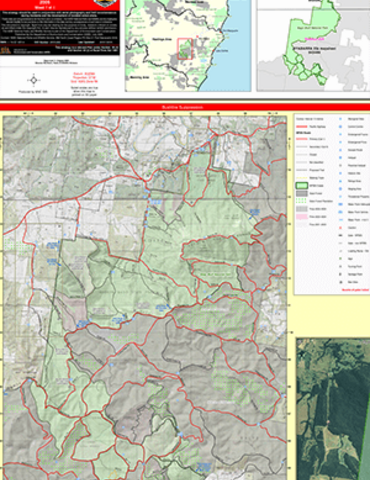Select the pink fire history legend swatch
The image size is (370, 480).
click(301, 217)
